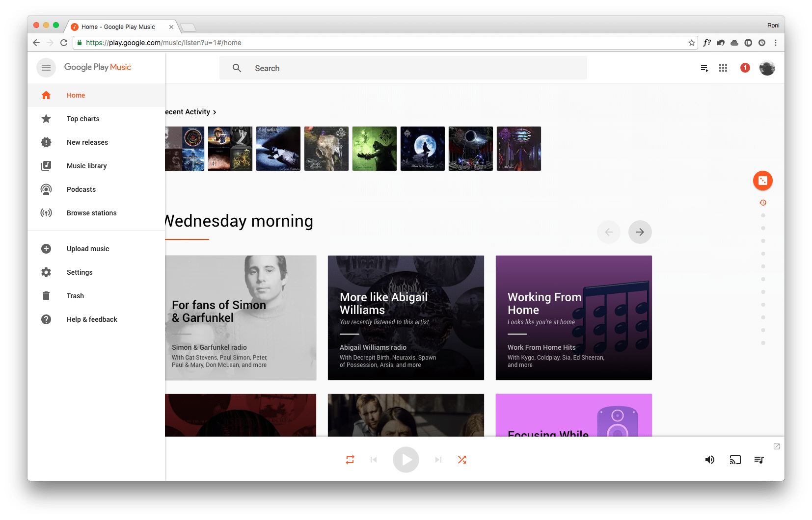Skip to previous track

click(x=374, y=460)
